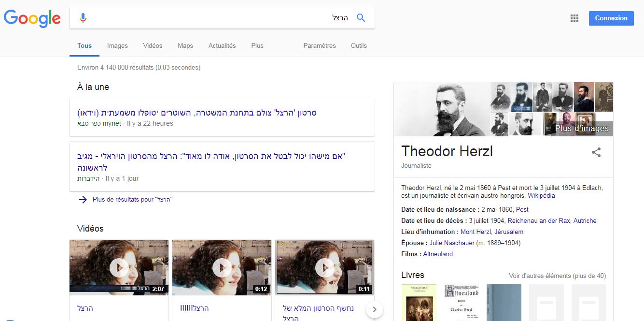This screenshot has width=644, height=321.
Task: Open Altneuland book cover thumbnail
Action: click(x=462, y=303)
